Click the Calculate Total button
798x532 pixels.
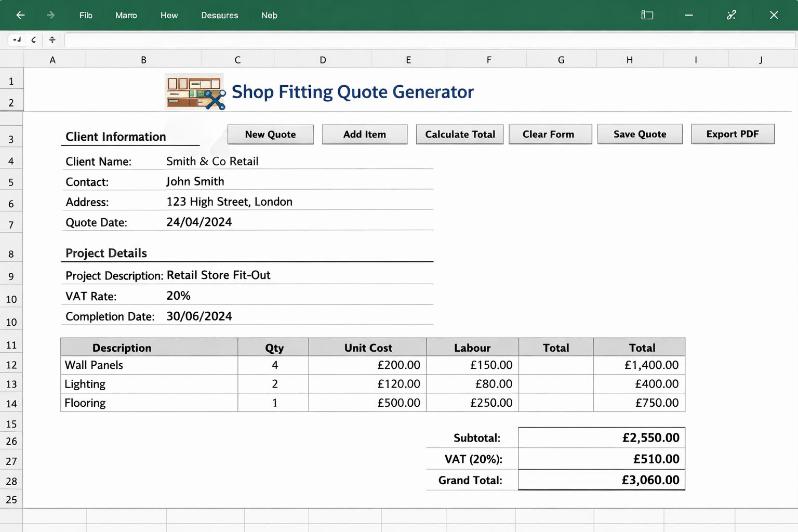[460, 134]
